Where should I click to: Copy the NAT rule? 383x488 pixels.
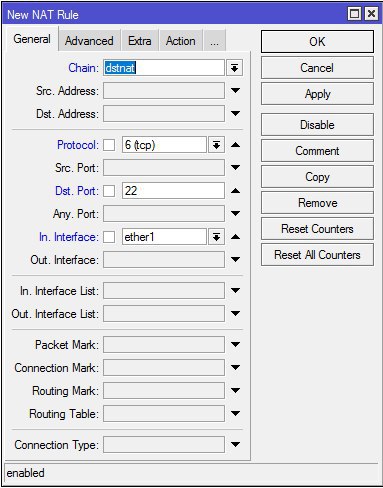click(317, 177)
